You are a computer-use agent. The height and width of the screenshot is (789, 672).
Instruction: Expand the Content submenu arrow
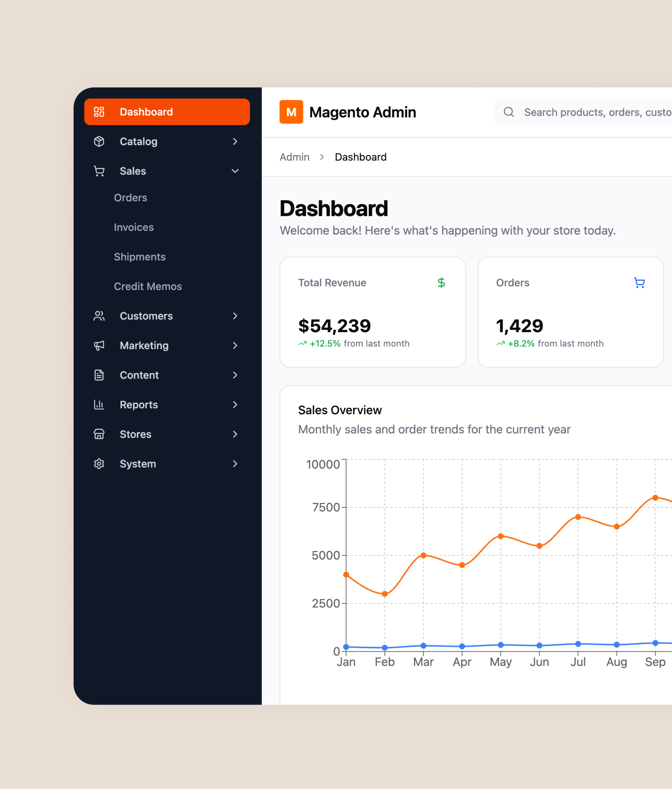(235, 375)
